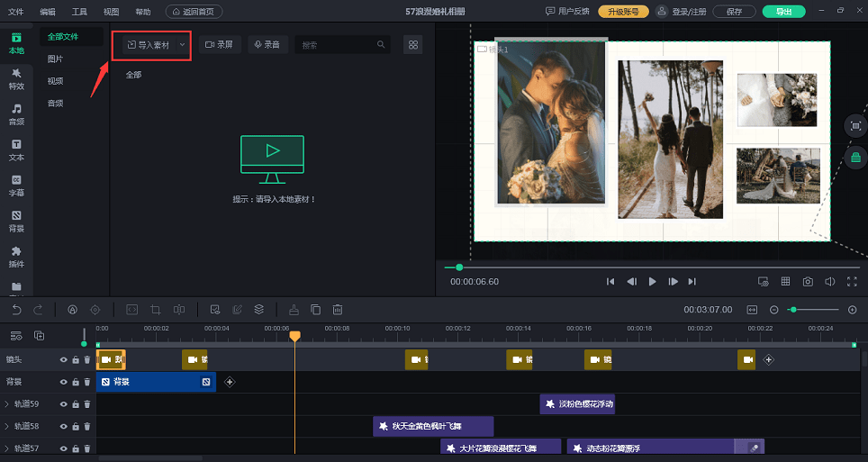Image resolution: width=868 pixels, height=462 pixels.
Task: Open the 本地 local media sidebar tab
Action: point(16,44)
